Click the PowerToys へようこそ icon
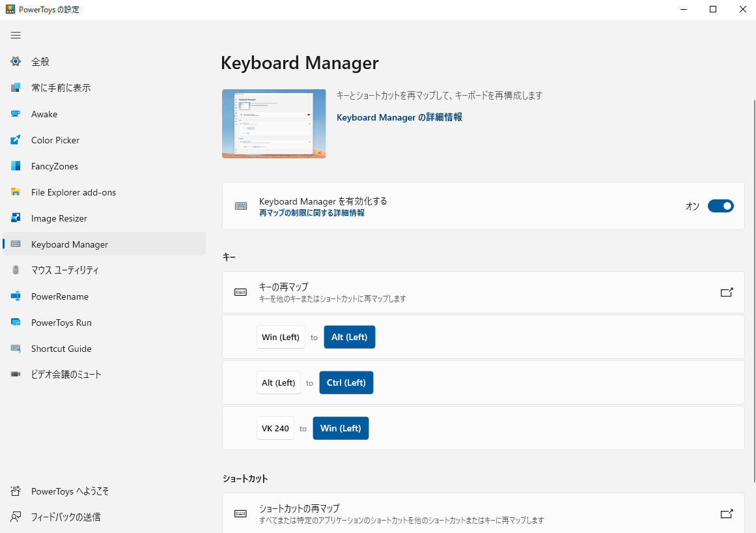This screenshot has width=756, height=533. pos(16,491)
